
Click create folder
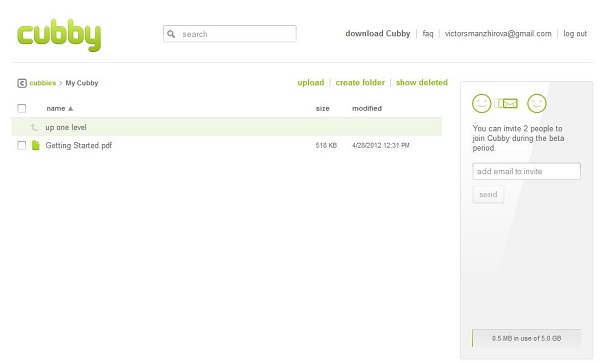[x=360, y=83]
